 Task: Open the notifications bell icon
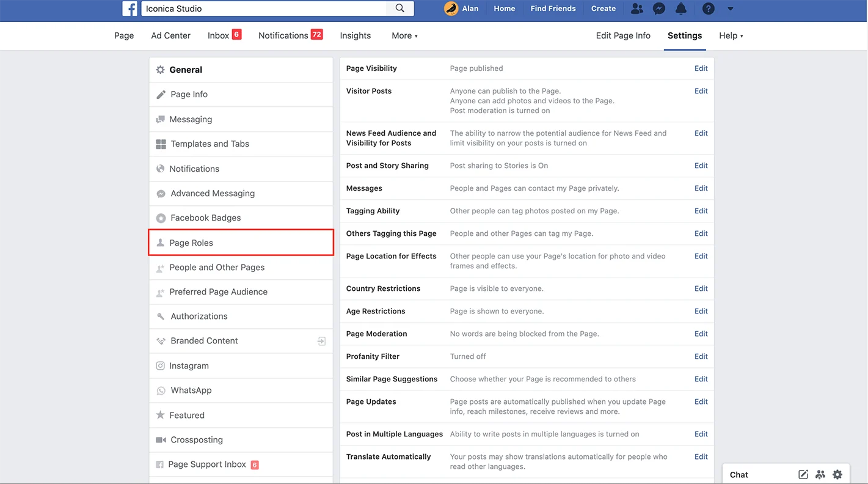(x=681, y=9)
